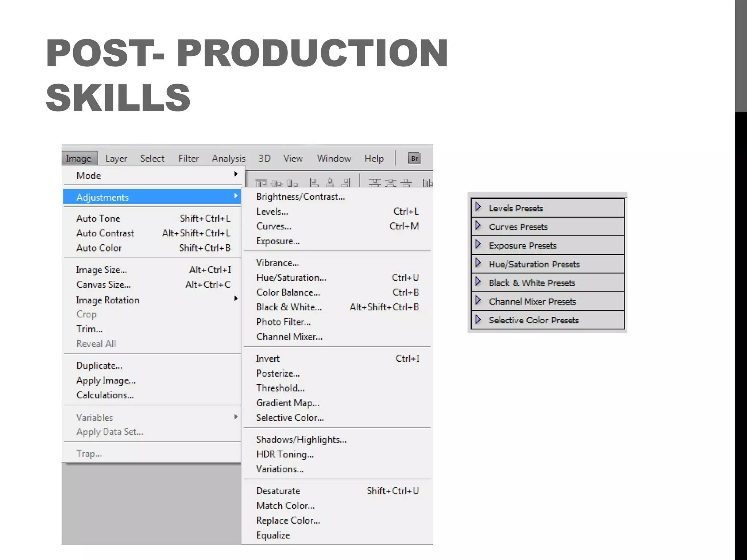The image size is (747, 560).
Task: Choose Gradient Map...
Action: [x=337, y=403]
